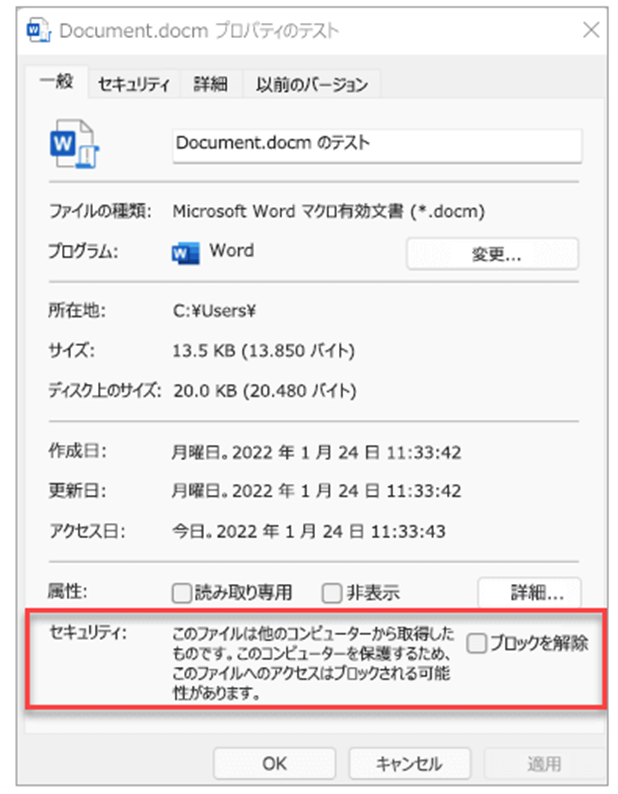Click the 'セキュリティ:' label in the highlighted section
Viewport: 618px width, 794px height.
88,632
